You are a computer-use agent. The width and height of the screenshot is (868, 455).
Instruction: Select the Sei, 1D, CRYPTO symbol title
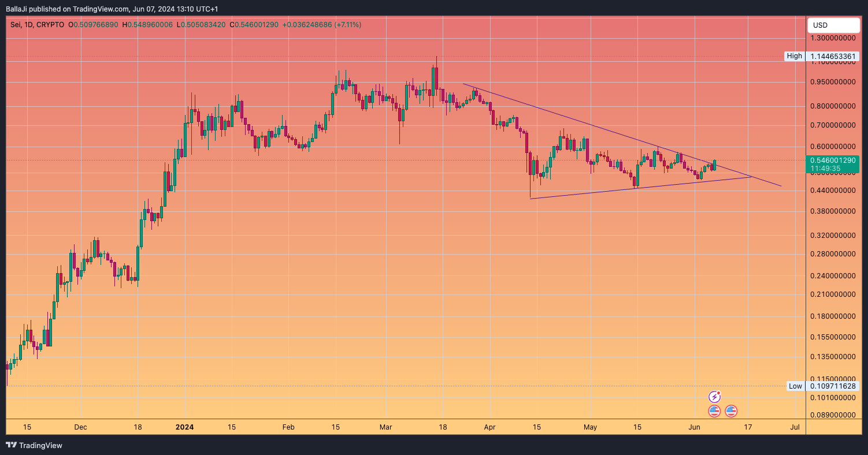point(37,25)
